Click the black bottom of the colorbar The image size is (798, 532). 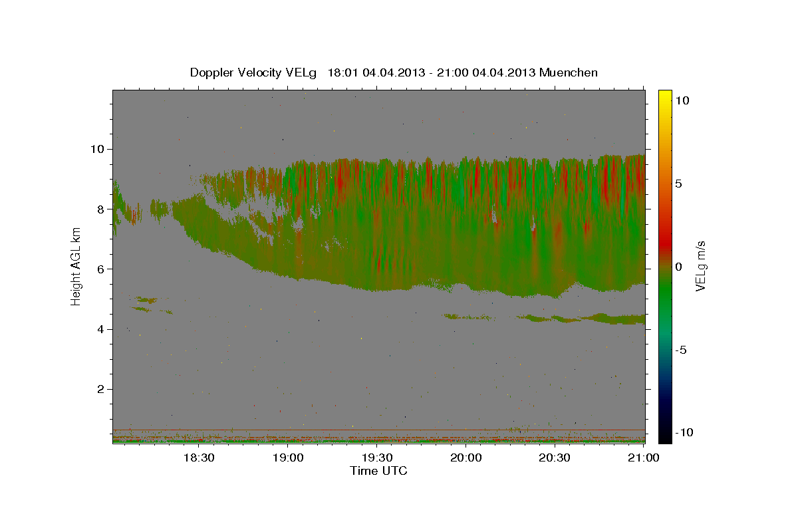665,437
